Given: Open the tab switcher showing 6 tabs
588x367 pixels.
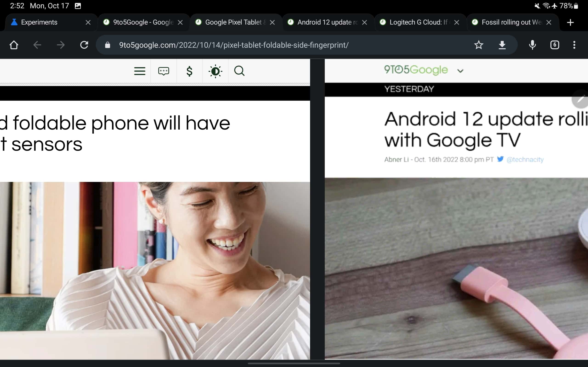Looking at the screenshot, I should (x=554, y=45).
